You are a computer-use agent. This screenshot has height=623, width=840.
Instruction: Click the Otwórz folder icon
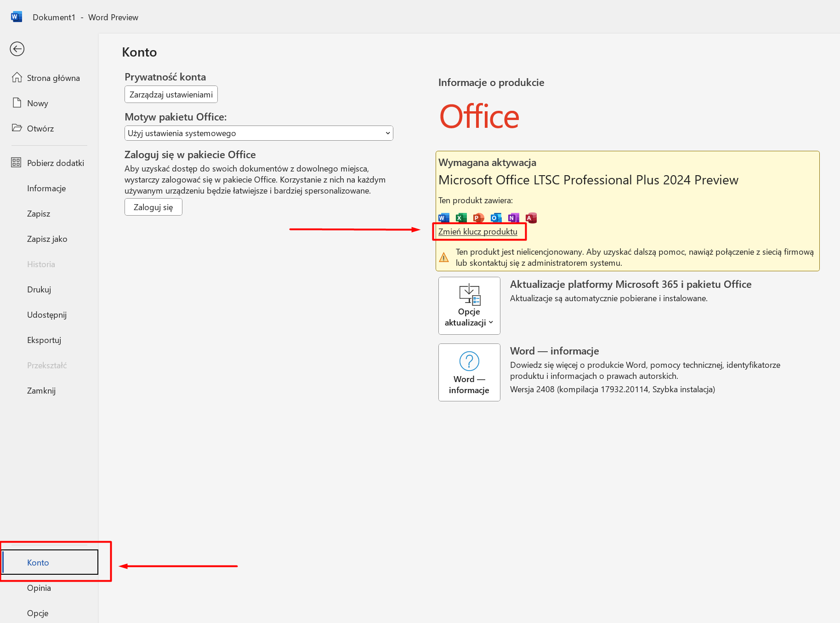pyautogui.click(x=17, y=128)
